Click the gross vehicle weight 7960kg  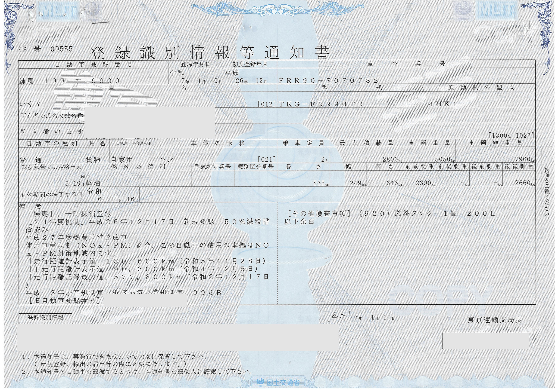click(x=525, y=159)
